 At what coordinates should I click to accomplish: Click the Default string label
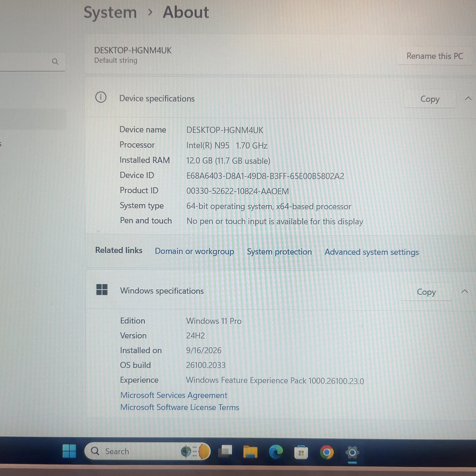coord(116,60)
